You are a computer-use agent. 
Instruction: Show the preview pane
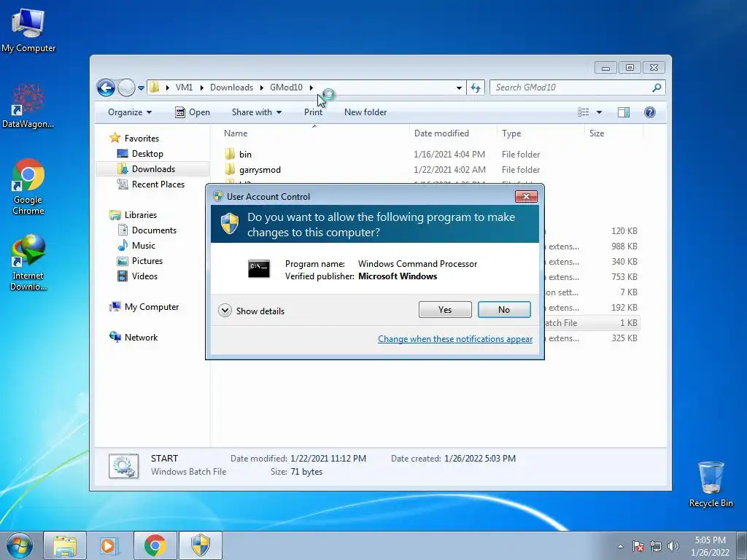[623, 112]
